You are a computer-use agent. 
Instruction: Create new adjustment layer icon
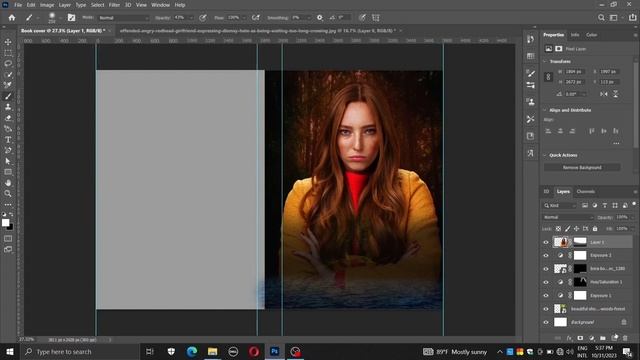pyautogui.click(x=591, y=338)
